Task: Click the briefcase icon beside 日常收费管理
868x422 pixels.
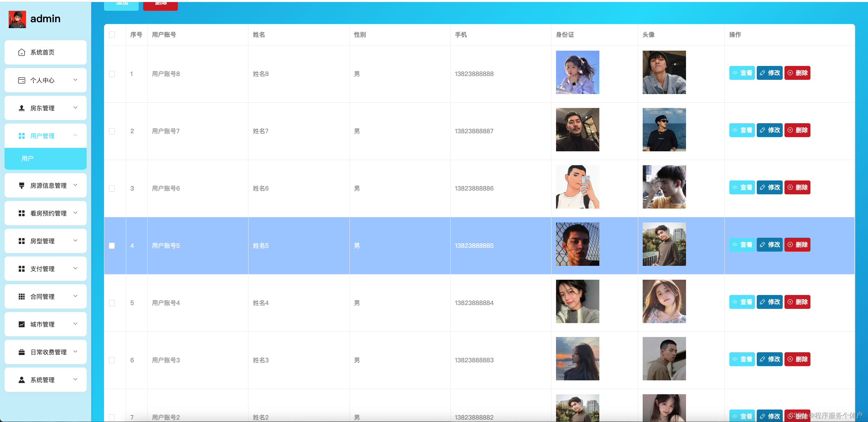Action: point(21,352)
